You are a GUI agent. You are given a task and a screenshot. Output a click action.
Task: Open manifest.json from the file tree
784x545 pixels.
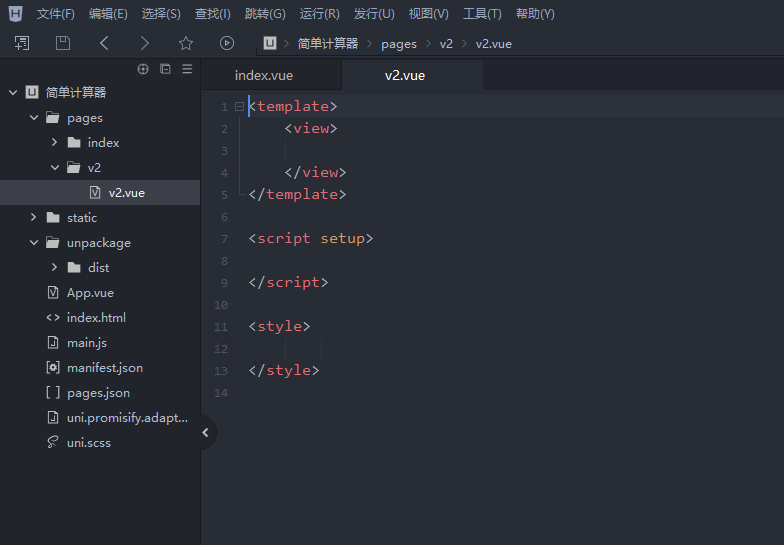coord(104,368)
